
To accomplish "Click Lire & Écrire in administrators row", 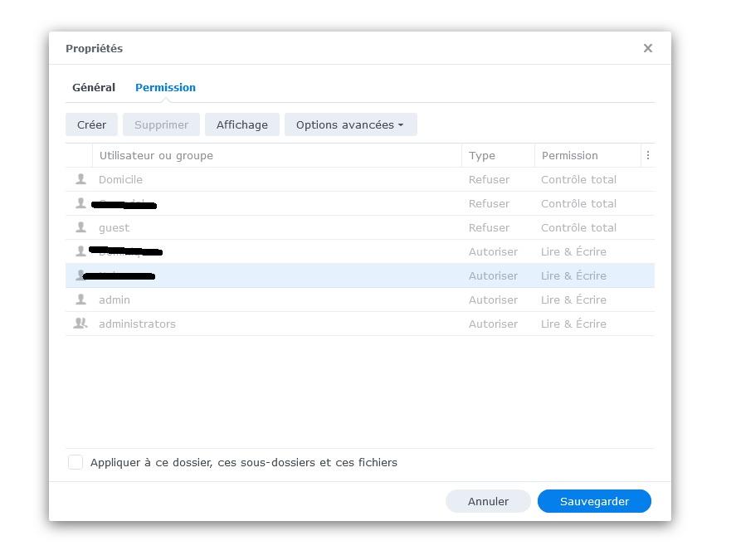I will click(x=573, y=324).
